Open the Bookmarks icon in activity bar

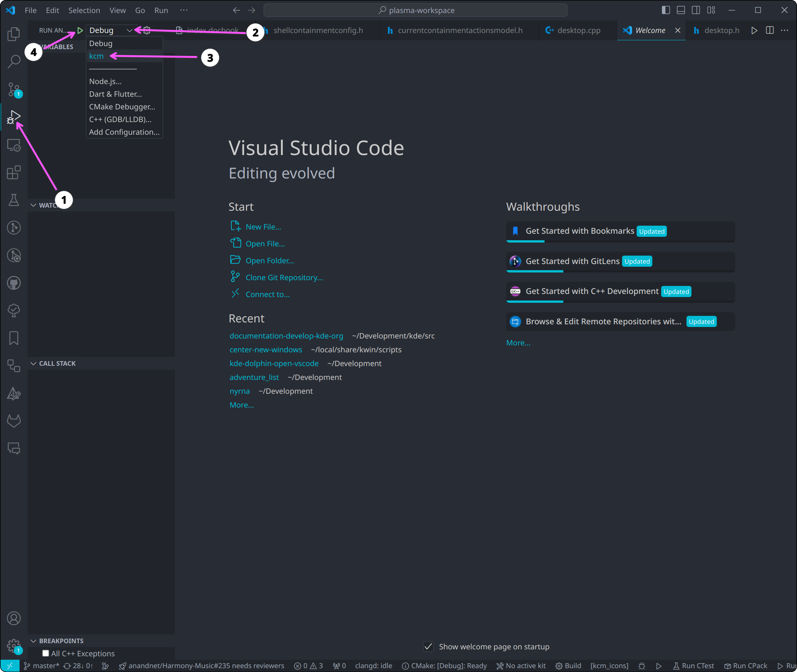(14, 338)
